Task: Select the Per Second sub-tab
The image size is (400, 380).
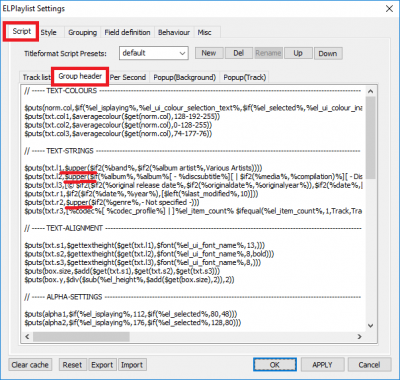Action: tap(128, 77)
